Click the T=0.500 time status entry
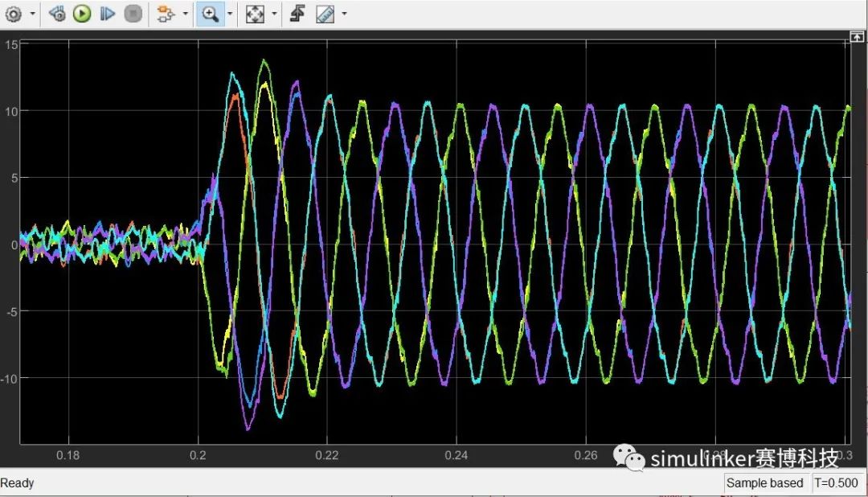 point(836,483)
